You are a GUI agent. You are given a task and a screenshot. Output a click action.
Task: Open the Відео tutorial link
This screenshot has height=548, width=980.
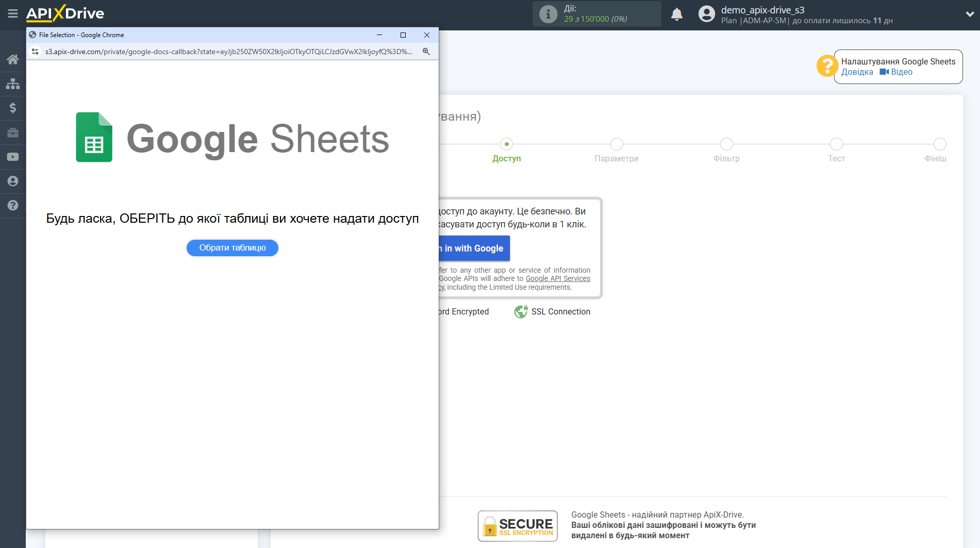pyautogui.click(x=896, y=72)
